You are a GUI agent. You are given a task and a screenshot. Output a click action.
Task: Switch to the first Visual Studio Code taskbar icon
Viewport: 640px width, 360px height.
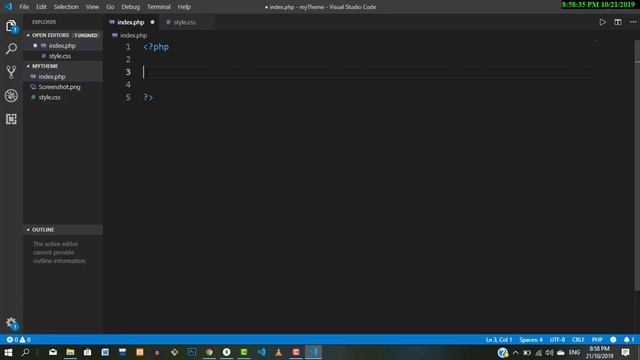tap(261, 352)
